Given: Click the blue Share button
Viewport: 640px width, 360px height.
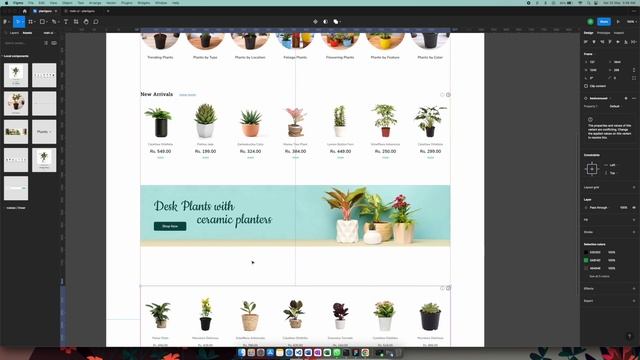Looking at the screenshot, I should coord(604,22).
